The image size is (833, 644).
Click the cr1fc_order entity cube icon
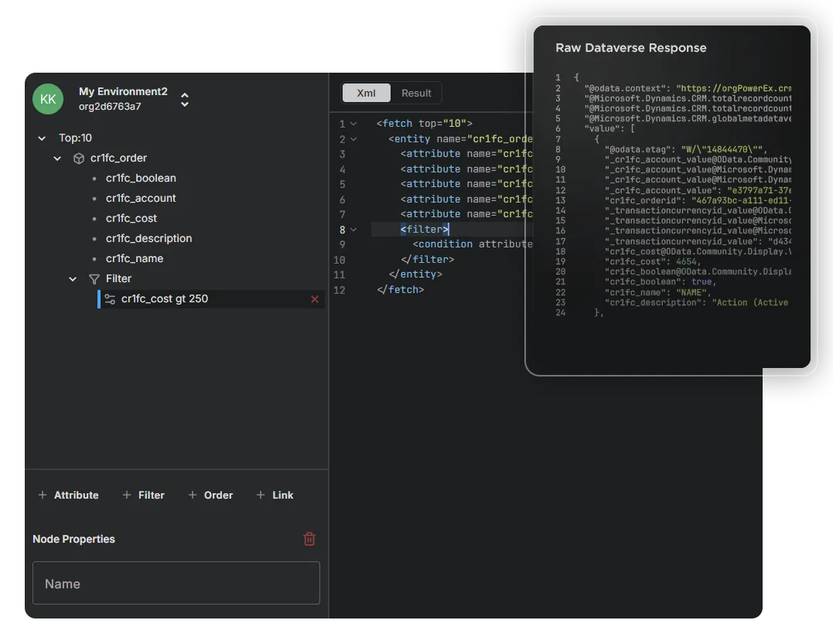78,158
